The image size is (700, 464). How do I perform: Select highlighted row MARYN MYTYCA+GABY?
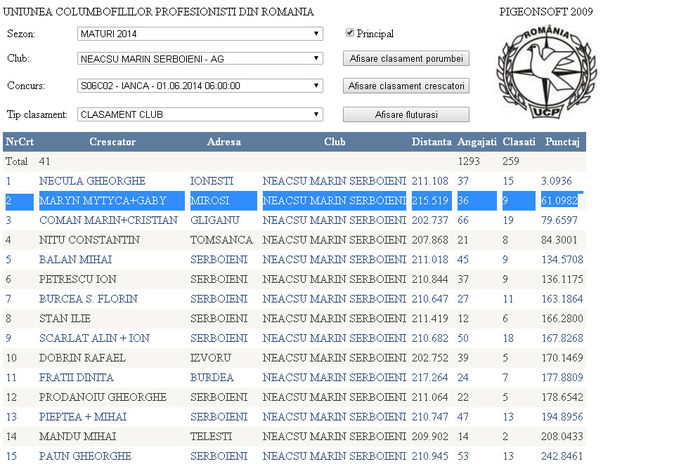(x=102, y=200)
